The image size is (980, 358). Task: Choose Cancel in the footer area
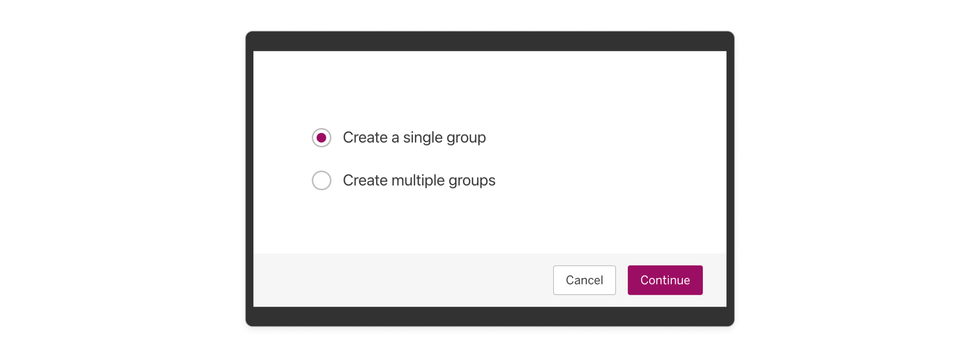tap(584, 280)
